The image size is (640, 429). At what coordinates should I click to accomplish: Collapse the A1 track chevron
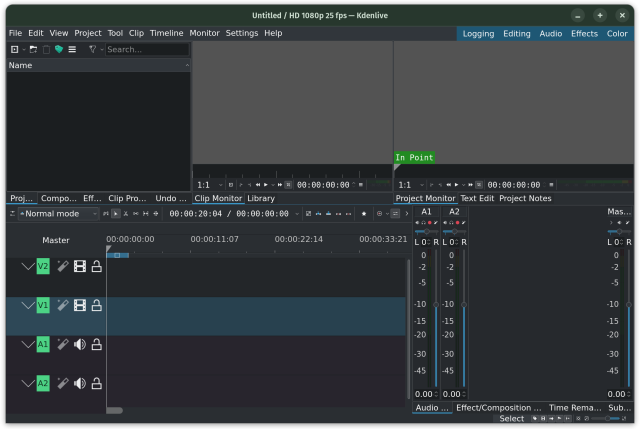tap(28, 344)
